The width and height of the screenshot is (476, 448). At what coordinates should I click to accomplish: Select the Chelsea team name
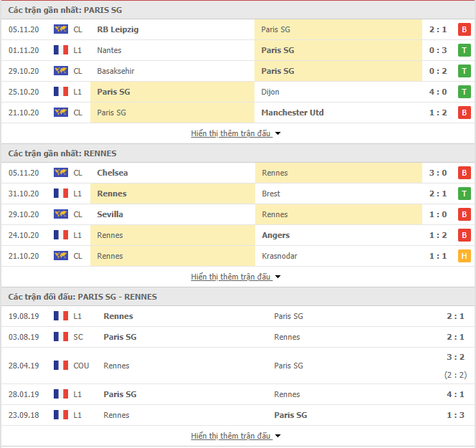tap(113, 173)
